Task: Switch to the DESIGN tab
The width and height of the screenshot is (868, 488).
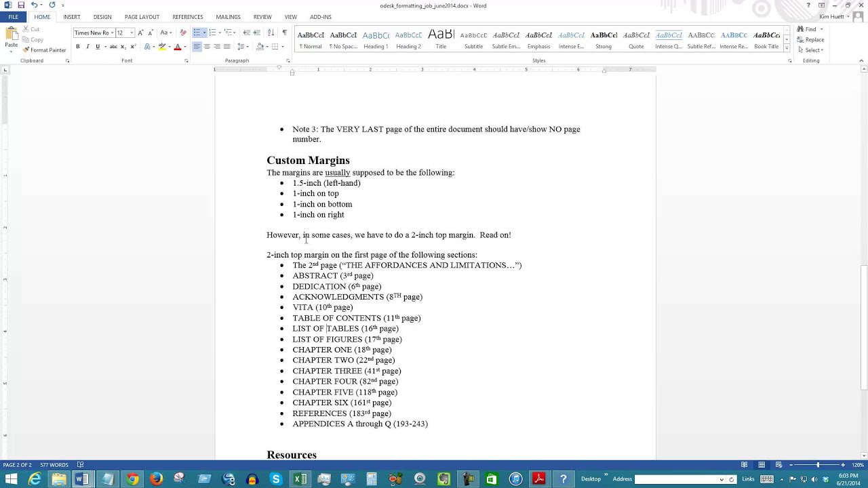Action: tap(102, 17)
